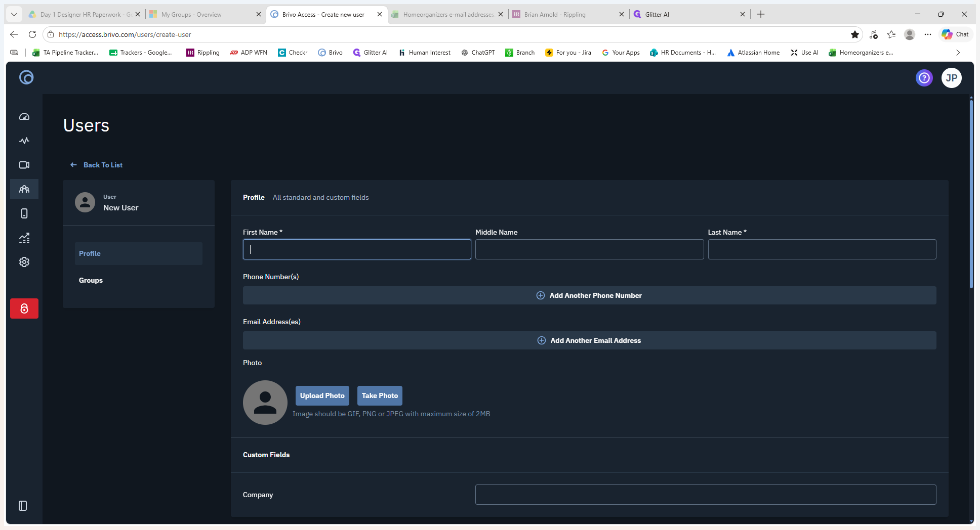Open the Copilot Chat button
The height and width of the screenshot is (530, 980).
[x=955, y=34]
